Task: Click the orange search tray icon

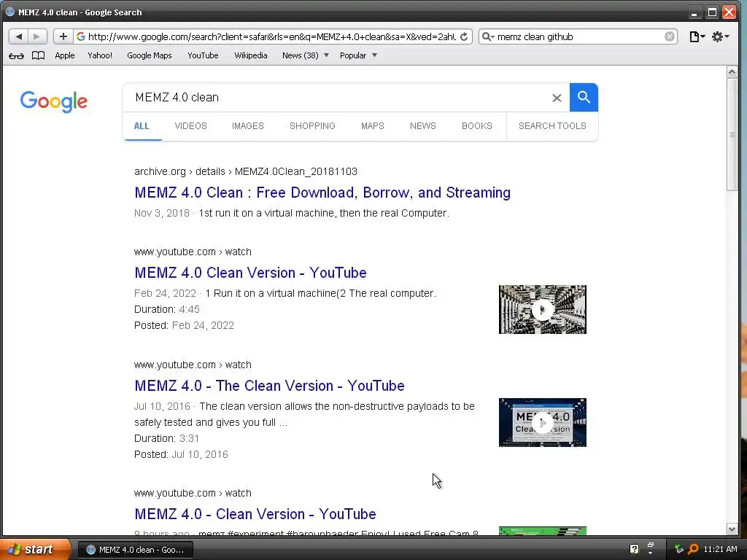Action: 693,549
